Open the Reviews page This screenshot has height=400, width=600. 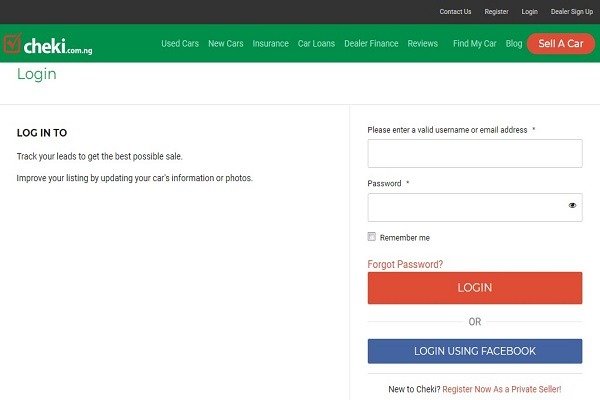point(422,44)
